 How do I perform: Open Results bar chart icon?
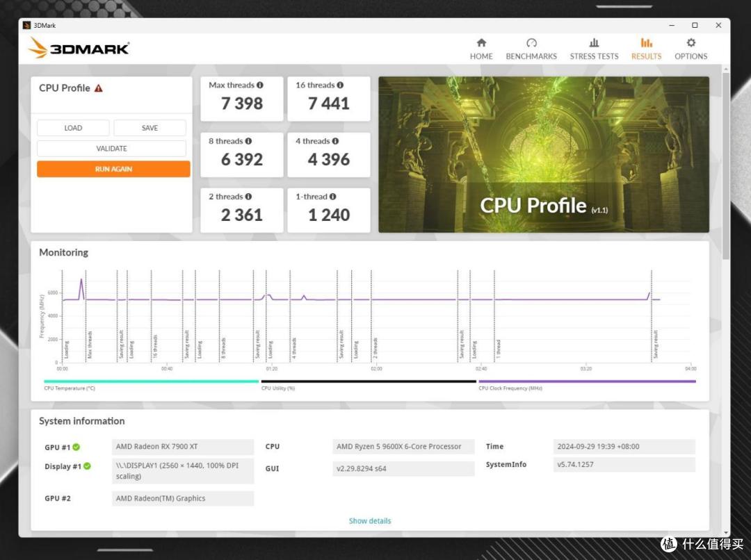pyautogui.click(x=646, y=42)
